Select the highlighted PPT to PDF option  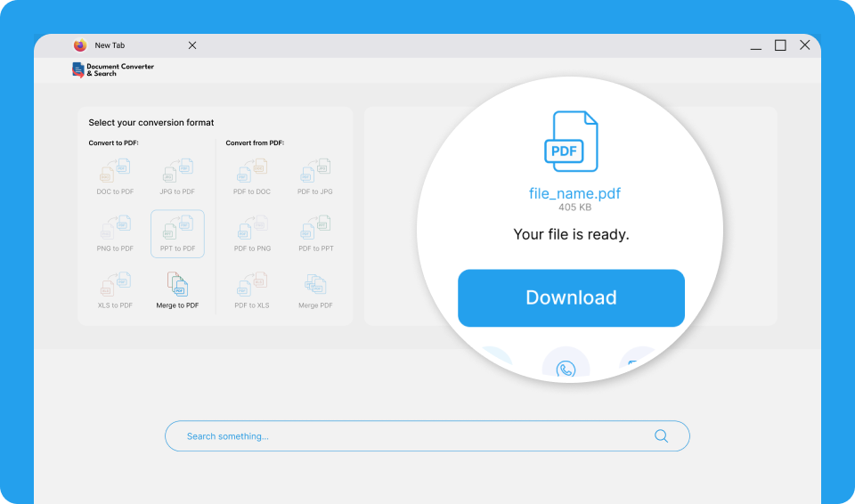178,233
